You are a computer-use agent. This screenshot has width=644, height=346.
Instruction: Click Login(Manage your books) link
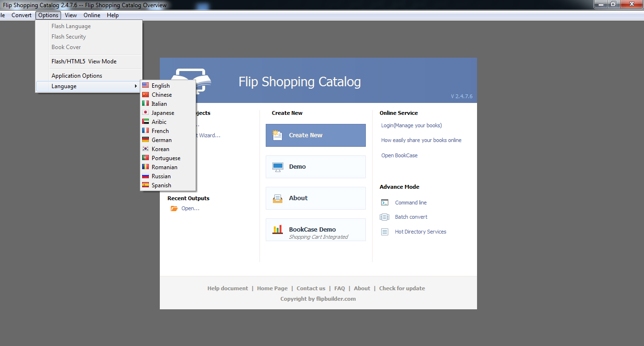pos(411,125)
